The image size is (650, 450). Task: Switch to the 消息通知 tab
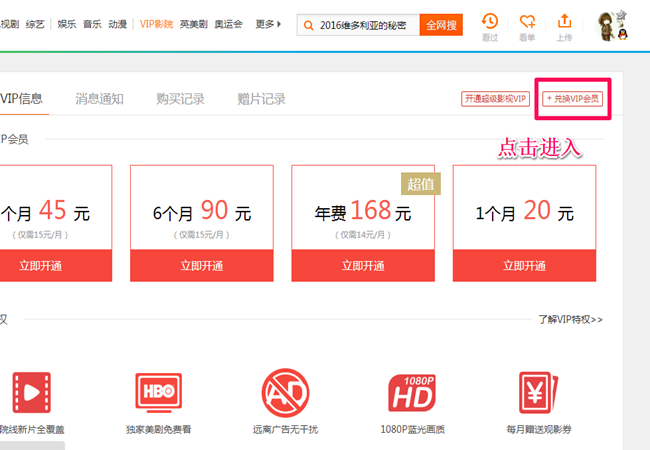tap(99, 99)
